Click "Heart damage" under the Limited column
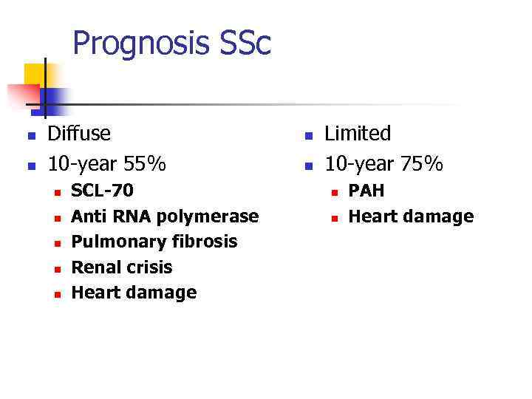The height and width of the screenshot is (399, 532). coord(410,216)
